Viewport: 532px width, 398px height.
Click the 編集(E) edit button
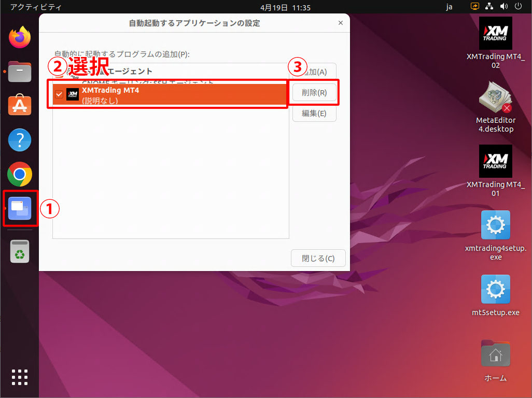tap(314, 113)
